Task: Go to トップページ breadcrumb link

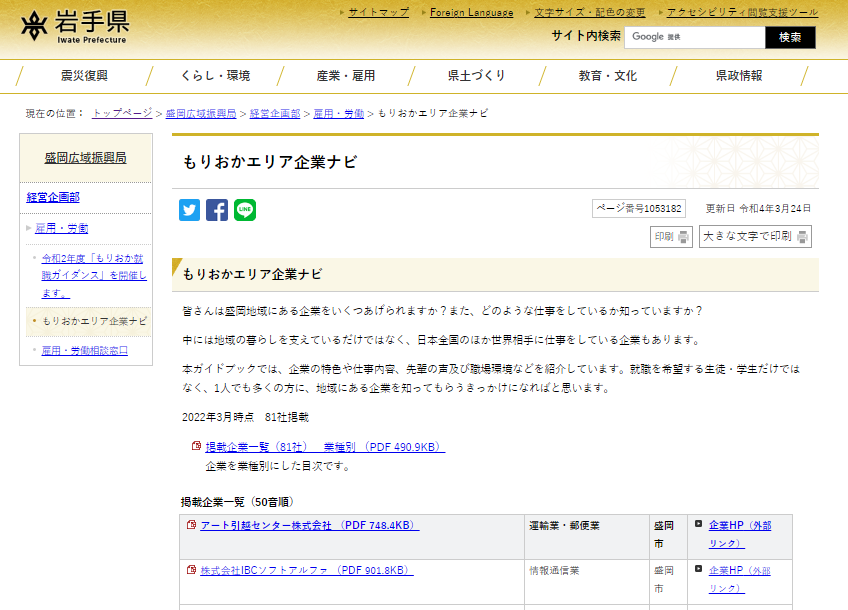Action: 122,114
